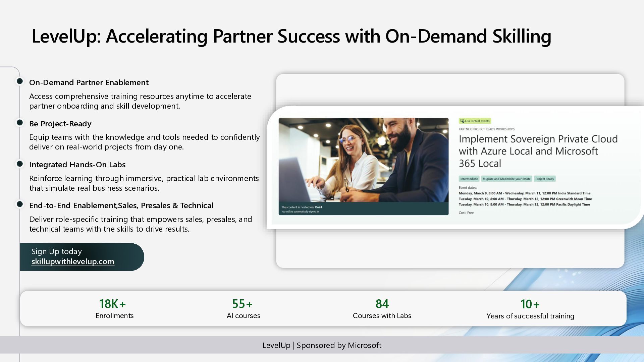Click the Sign Up today banner
Viewport: 644px width, 362px height.
coord(56,251)
